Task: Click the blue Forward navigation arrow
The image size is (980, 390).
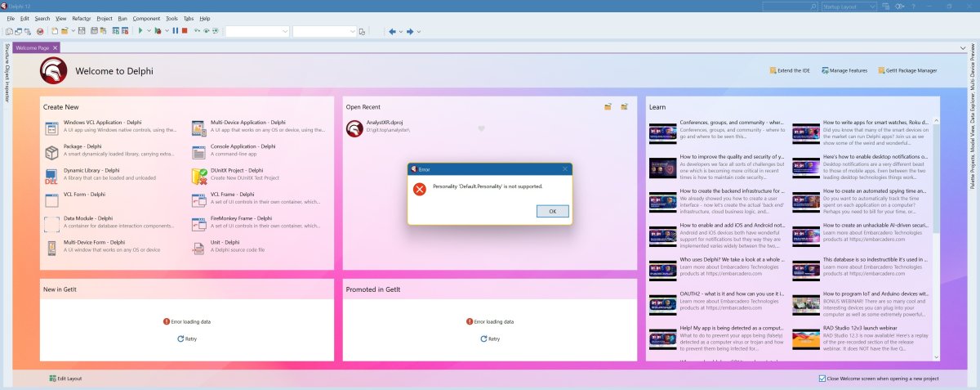Action: [x=410, y=31]
